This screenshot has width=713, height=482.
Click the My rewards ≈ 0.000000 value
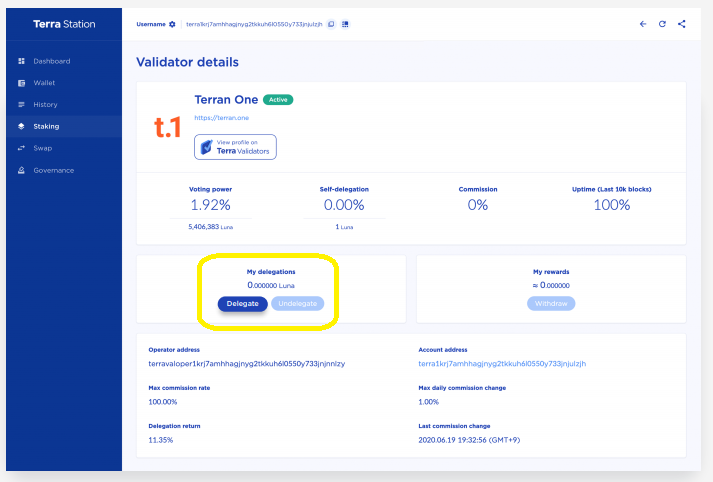551,286
